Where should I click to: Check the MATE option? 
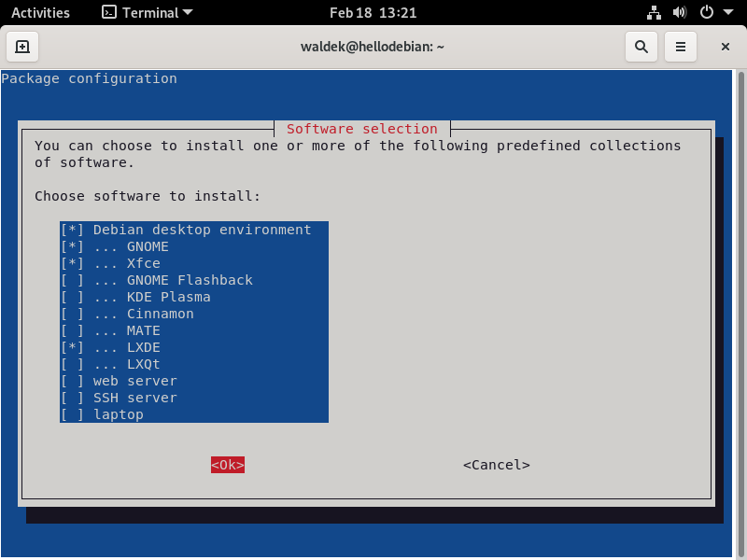[194, 330]
